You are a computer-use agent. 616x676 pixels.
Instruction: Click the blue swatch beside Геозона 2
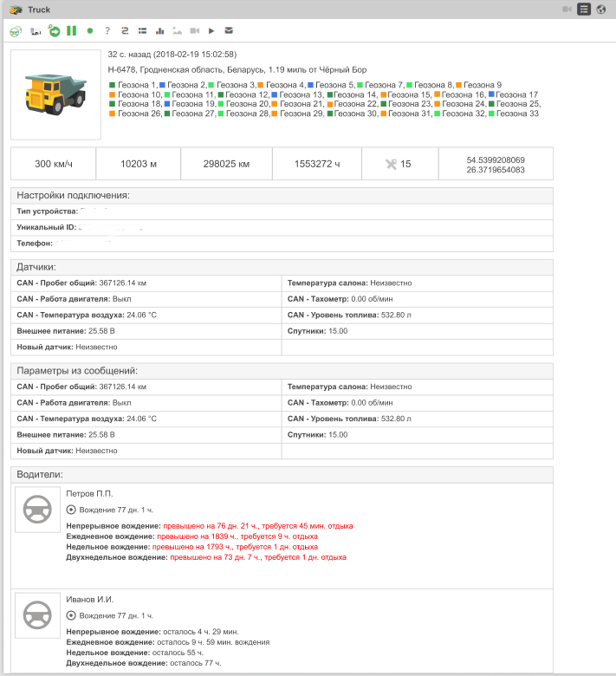pyautogui.click(x=164, y=85)
